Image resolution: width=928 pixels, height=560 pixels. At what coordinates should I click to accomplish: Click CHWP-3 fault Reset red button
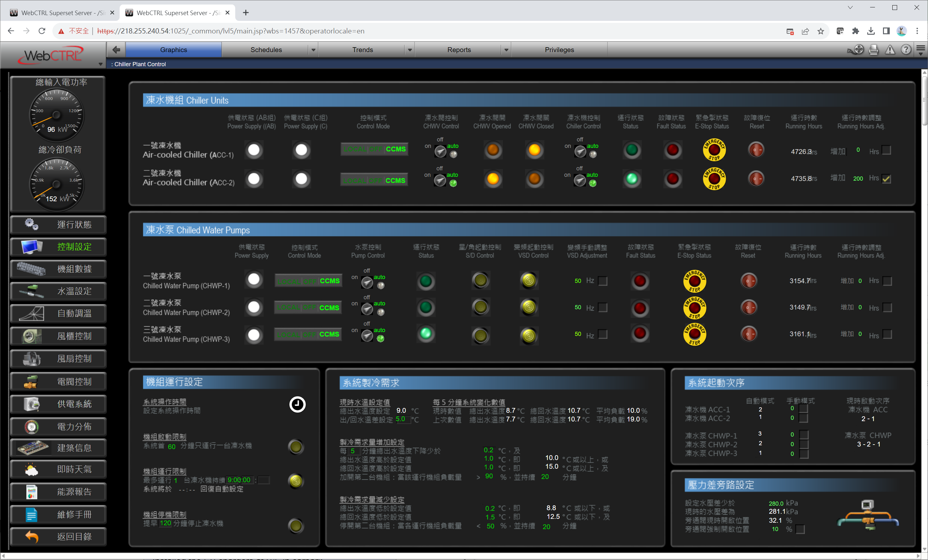[748, 334]
